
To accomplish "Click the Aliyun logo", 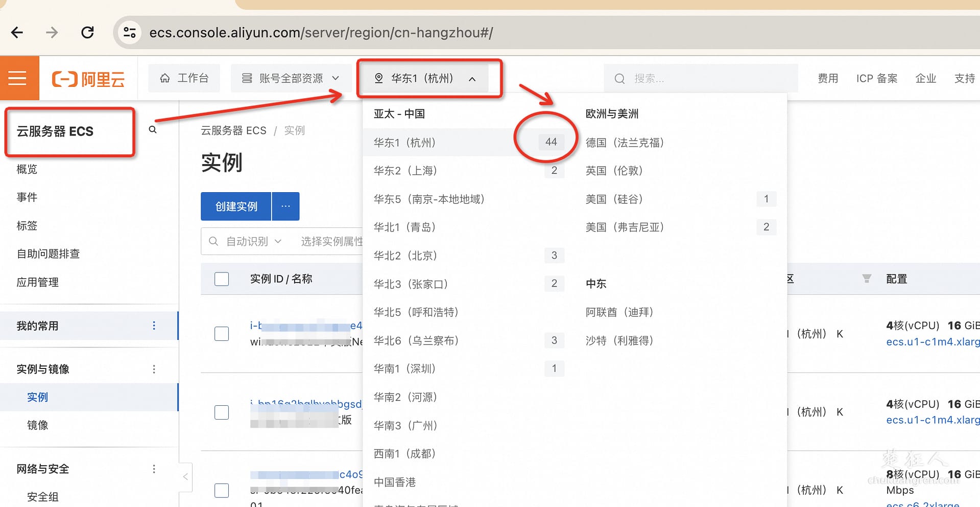I will point(88,79).
